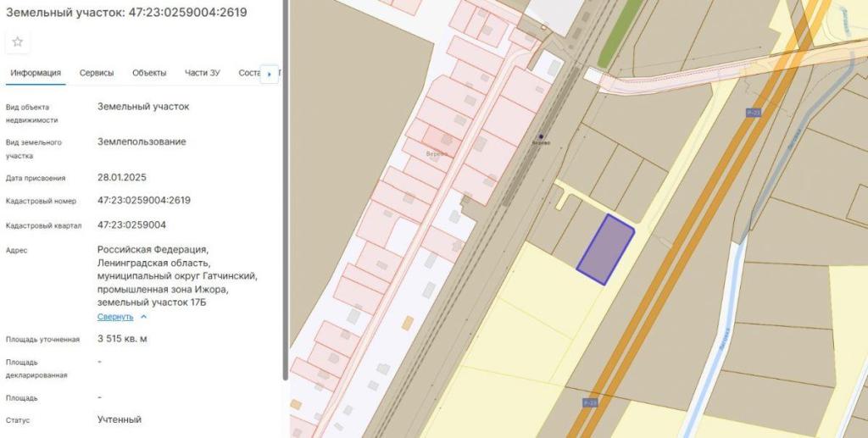Viewport: 868px width, 438px height.
Task: Click the Свернуть link under the address
Action: coord(115,317)
